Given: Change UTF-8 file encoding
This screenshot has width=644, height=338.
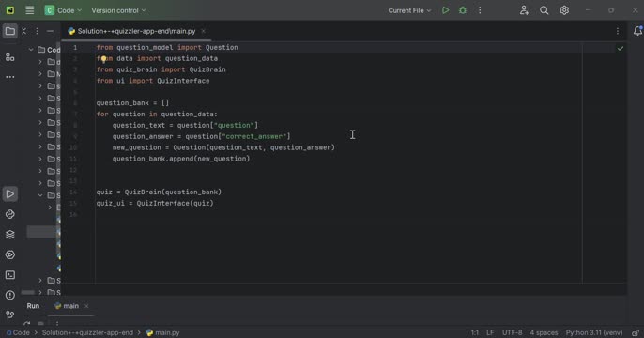Looking at the screenshot, I should pos(513,332).
